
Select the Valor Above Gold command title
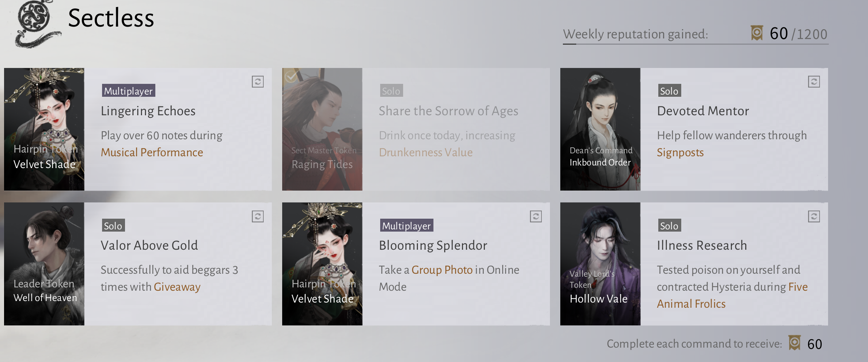[149, 245]
